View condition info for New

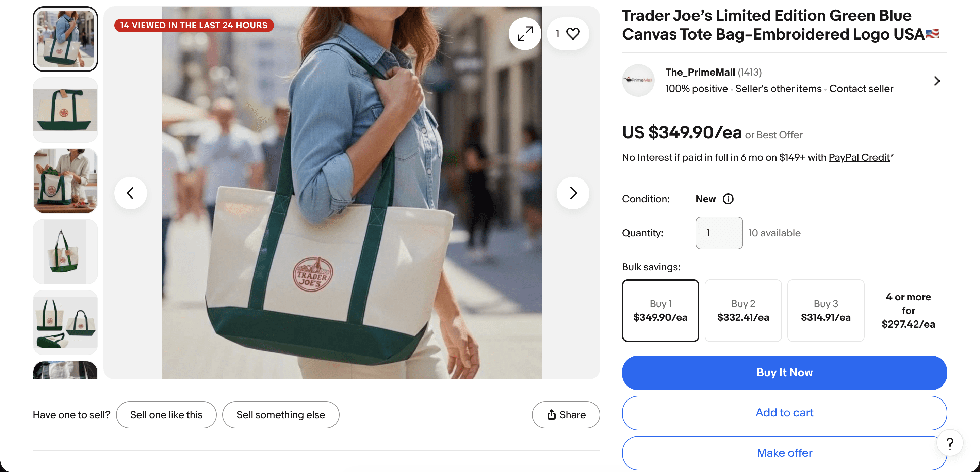tap(728, 199)
